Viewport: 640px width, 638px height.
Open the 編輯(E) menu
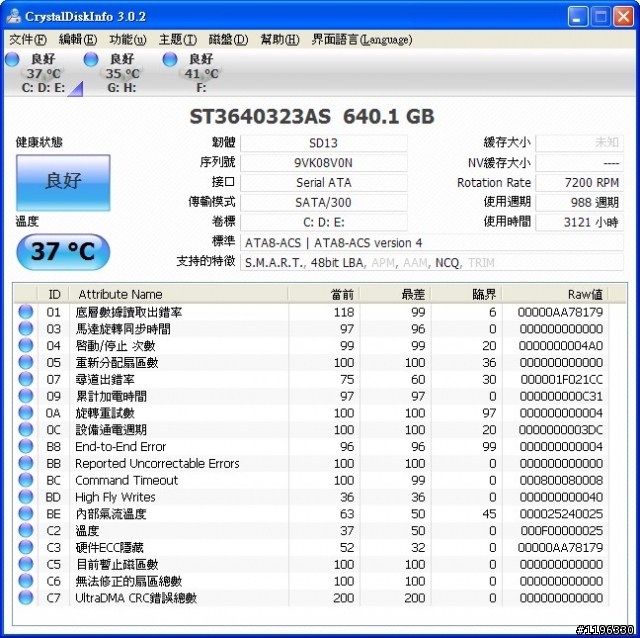78,40
